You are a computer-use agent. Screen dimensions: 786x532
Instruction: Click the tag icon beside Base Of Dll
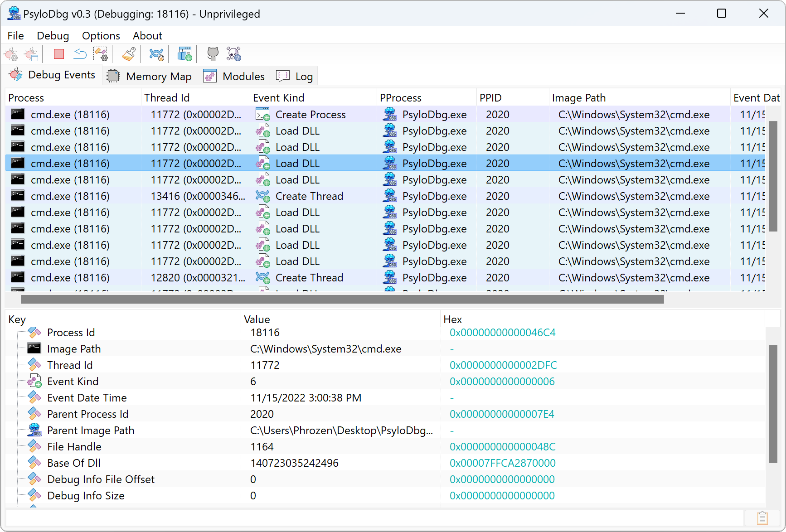pyautogui.click(x=34, y=463)
